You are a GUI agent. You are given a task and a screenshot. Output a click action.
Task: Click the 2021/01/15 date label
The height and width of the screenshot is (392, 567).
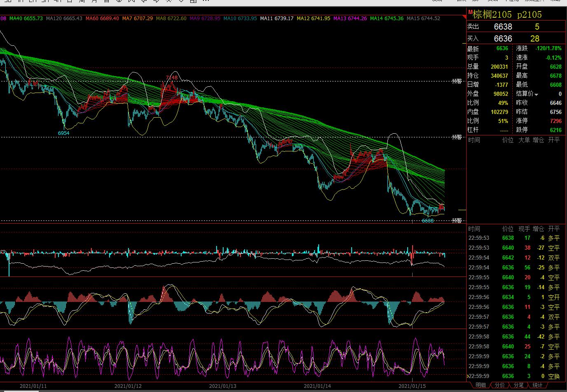(412, 386)
